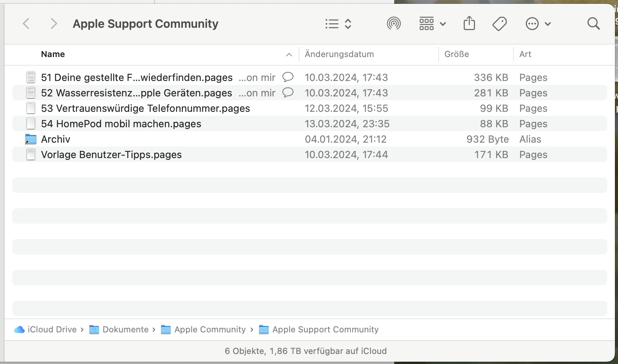Open AirDrop from the toolbar

393,24
